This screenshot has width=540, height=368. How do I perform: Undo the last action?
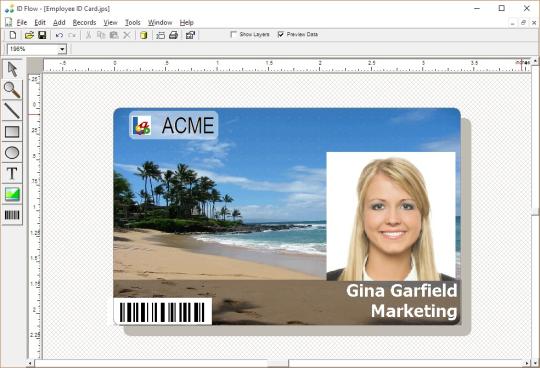click(59, 35)
